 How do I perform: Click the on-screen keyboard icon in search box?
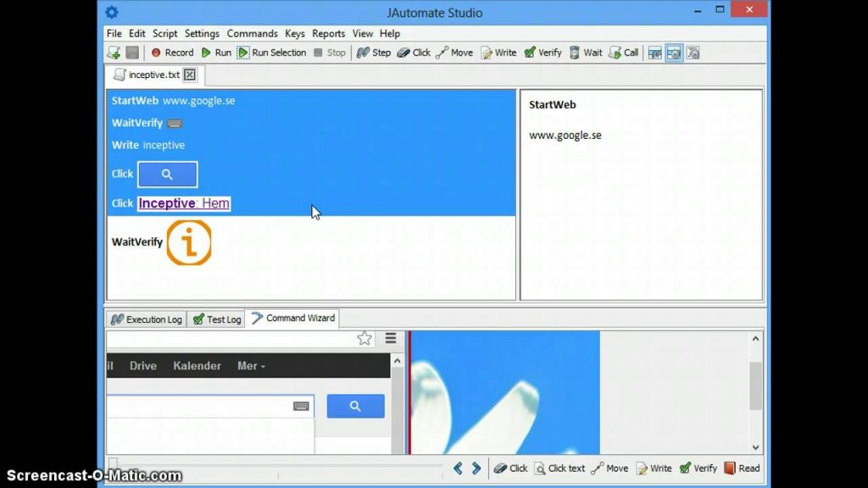(301, 406)
